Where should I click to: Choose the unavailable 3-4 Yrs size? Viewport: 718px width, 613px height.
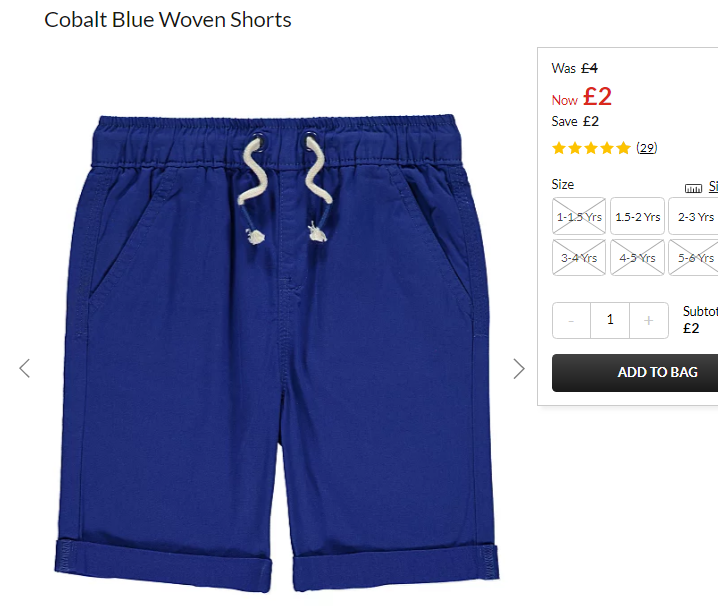(x=579, y=257)
